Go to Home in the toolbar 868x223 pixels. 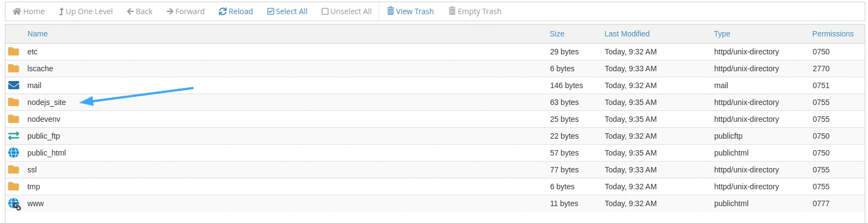click(29, 11)
